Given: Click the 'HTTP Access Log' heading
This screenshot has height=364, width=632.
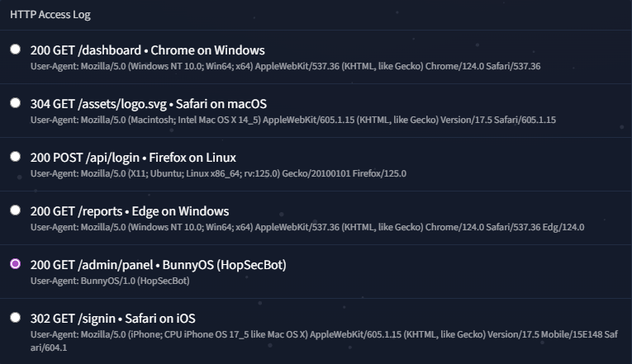Looking at the screenshot, I should click(50, 14).
